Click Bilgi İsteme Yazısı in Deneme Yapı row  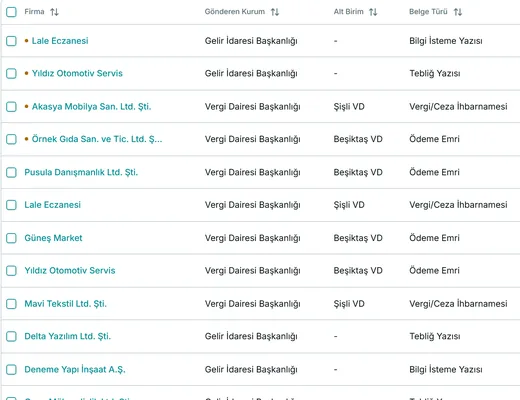pyautogui.click(x=446, y=369)
